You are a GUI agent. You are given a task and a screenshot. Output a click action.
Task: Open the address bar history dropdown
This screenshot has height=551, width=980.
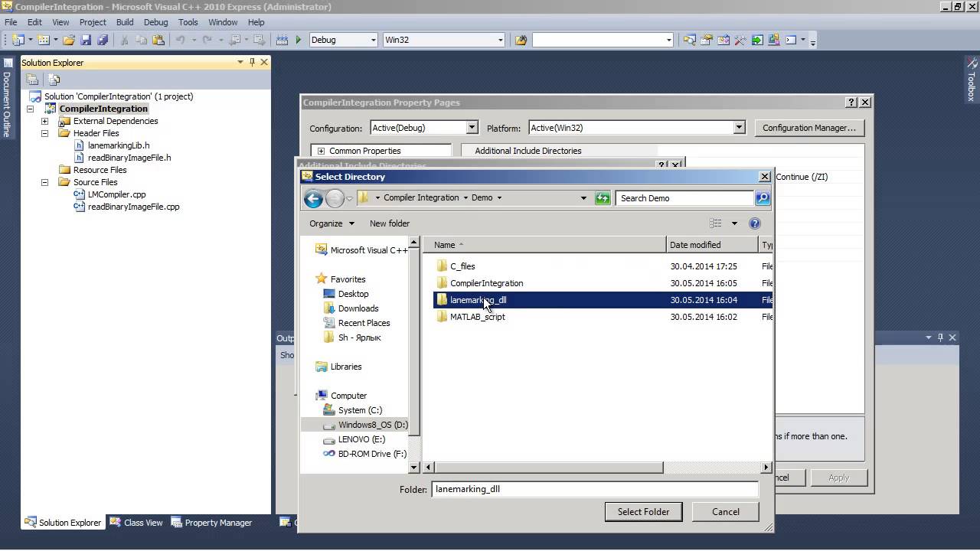(x=583, y=198)
